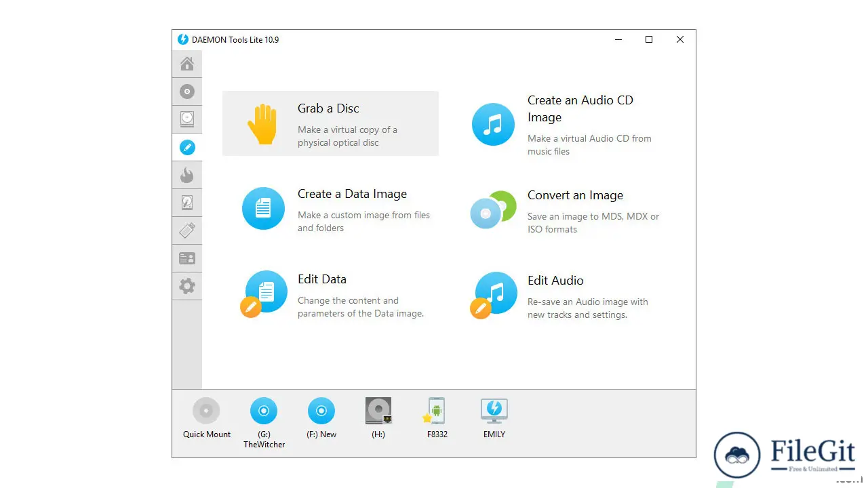This screenshot has width=868, height=488.
Task: Click the yellow Grab a Disc hand icon
Action: click(x=262, y=124)
